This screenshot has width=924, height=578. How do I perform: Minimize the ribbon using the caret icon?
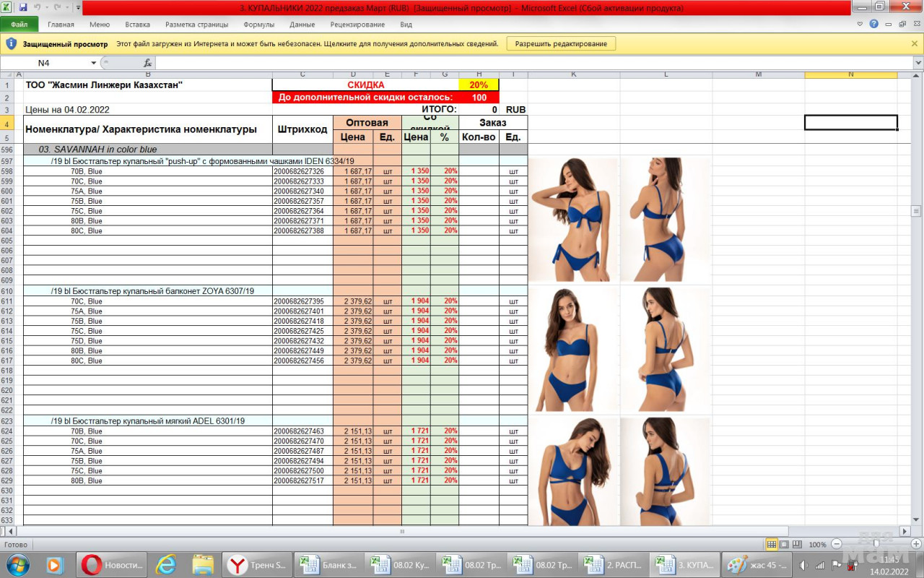860,24
